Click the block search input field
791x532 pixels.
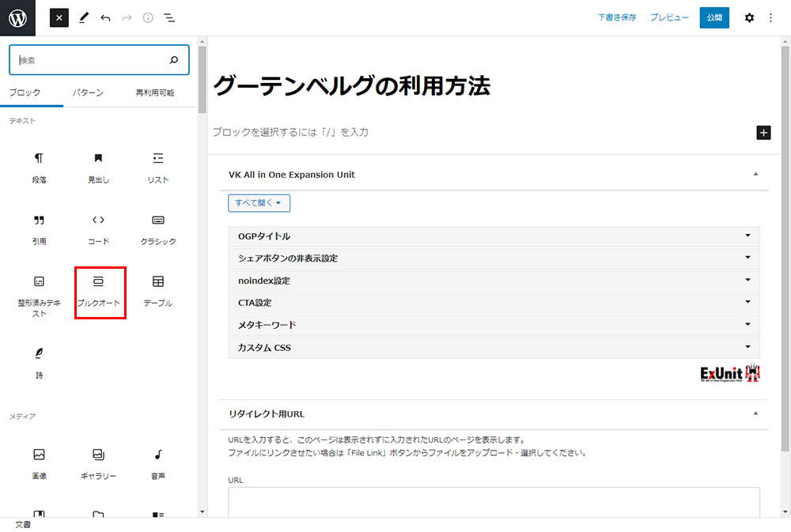point(91,60)
